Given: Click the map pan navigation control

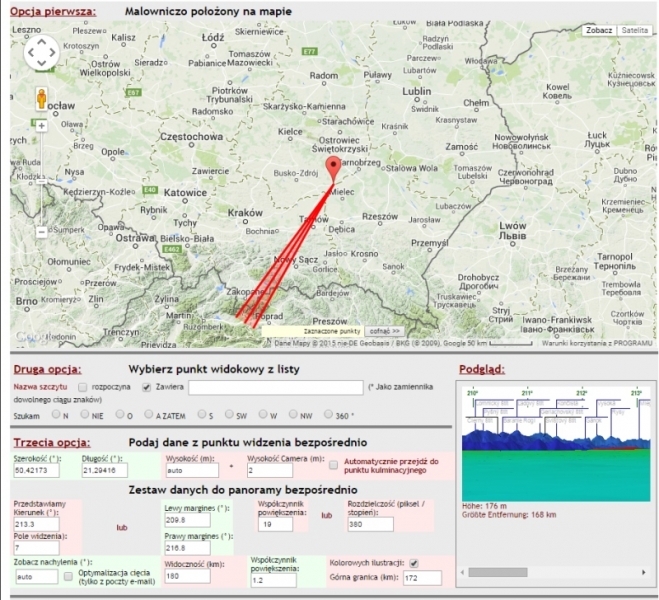Looking at the screenshot, I should pyautogui.click(x=41, y=53).
